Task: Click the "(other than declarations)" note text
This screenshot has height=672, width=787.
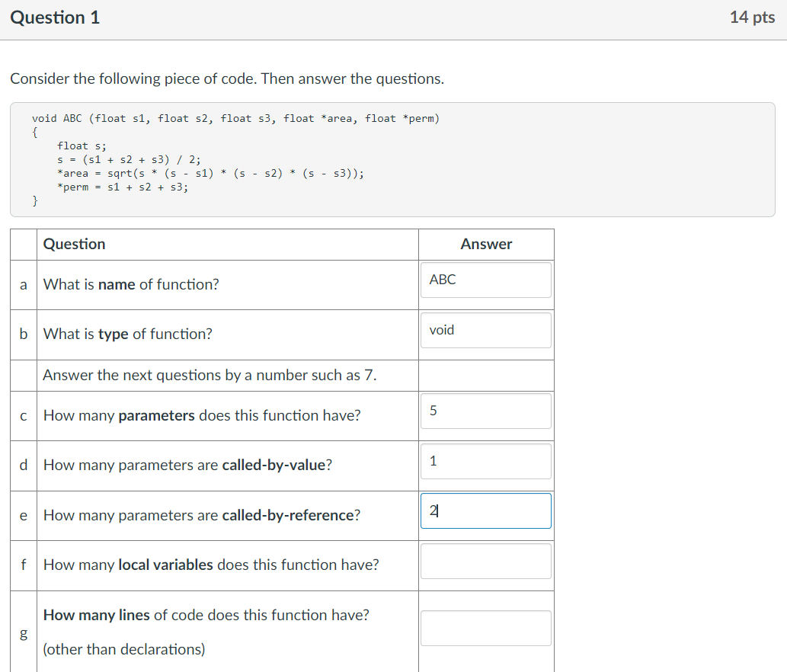Action: tap(124, 649)
